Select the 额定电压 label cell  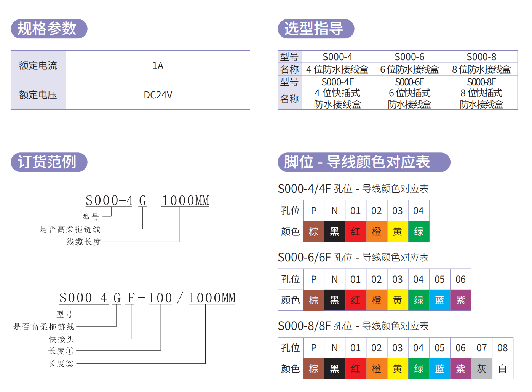38,95
